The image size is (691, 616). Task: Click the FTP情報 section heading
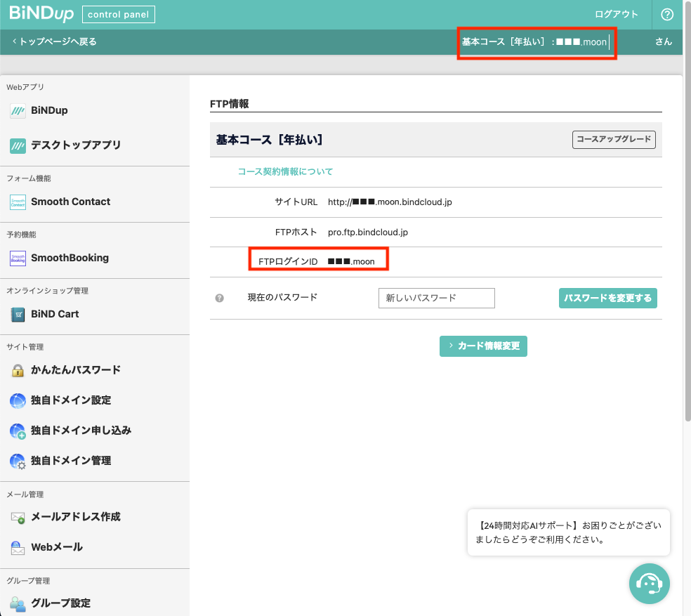coord(229,104)
